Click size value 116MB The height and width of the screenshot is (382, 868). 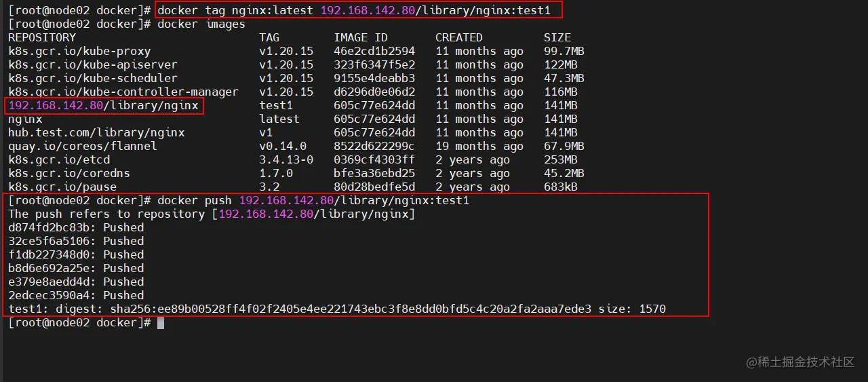[x=561, y=92]
